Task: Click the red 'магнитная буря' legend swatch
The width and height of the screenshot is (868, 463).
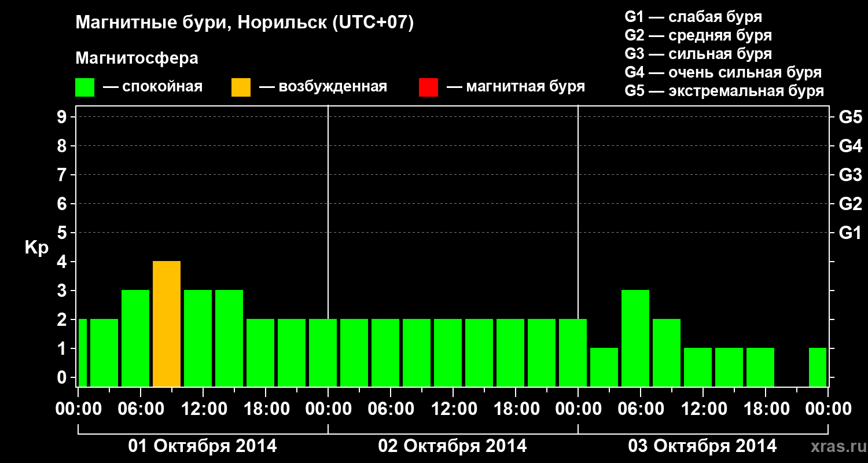Action: coord(428,87)
